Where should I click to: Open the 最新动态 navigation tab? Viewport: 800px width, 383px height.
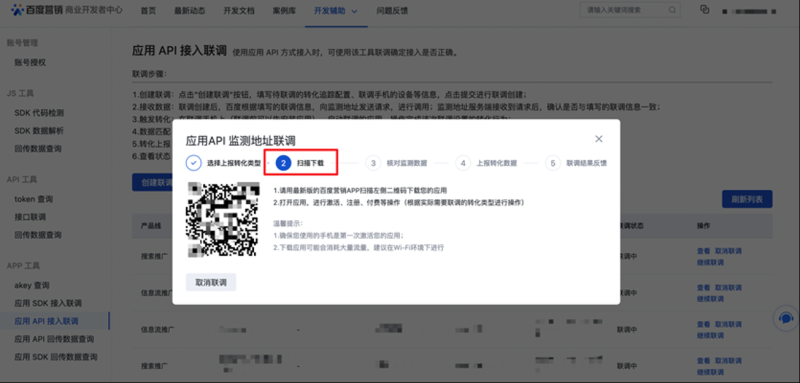(x=189, y=11)
